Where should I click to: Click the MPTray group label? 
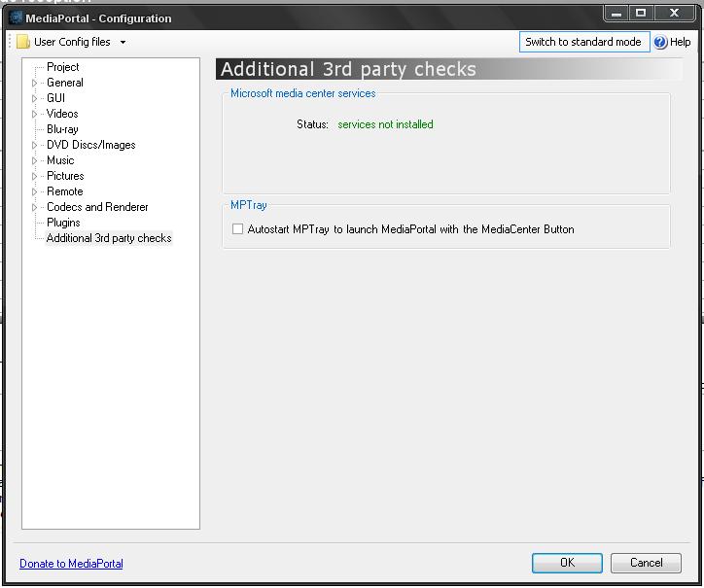tap(249, 205)
